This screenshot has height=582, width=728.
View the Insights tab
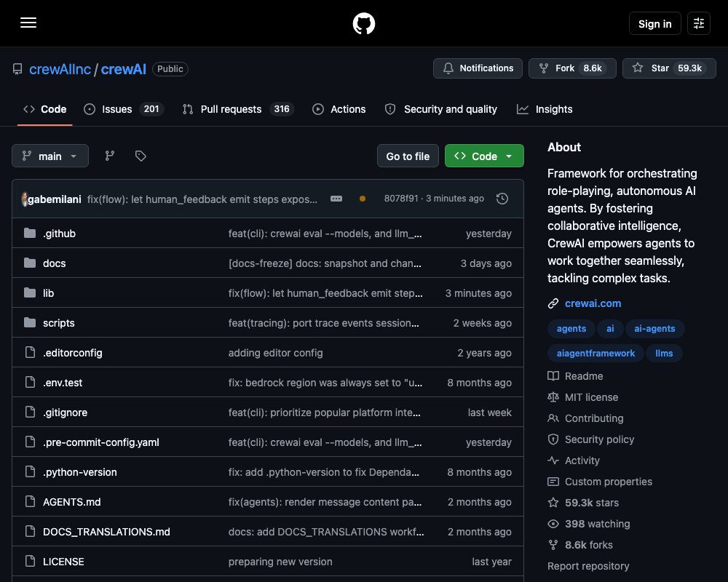pyautogui.click(x=545, y=109)
